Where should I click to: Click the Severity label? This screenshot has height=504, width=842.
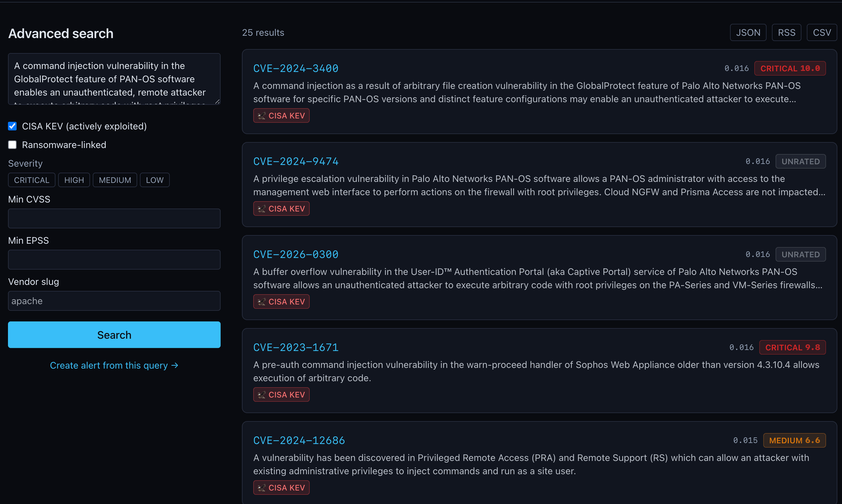click(25, 164)
